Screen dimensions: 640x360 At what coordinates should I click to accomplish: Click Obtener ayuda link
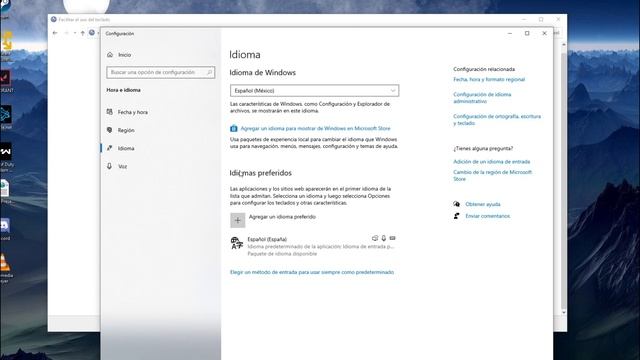(x=482, y=204)
